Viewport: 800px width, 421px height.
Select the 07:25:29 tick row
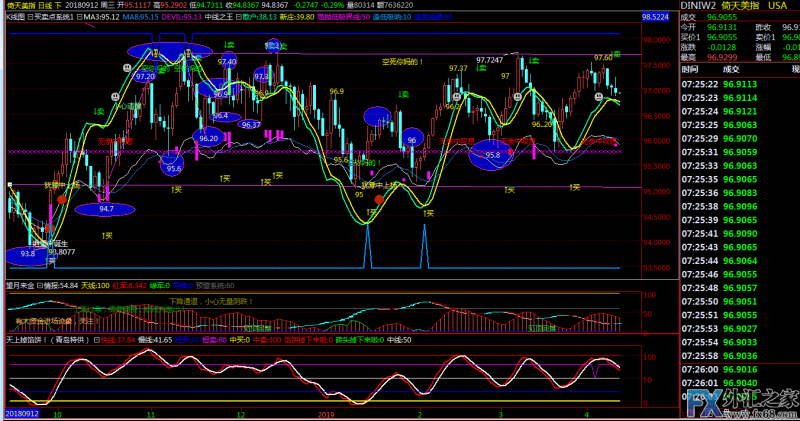tap(740, 138)
